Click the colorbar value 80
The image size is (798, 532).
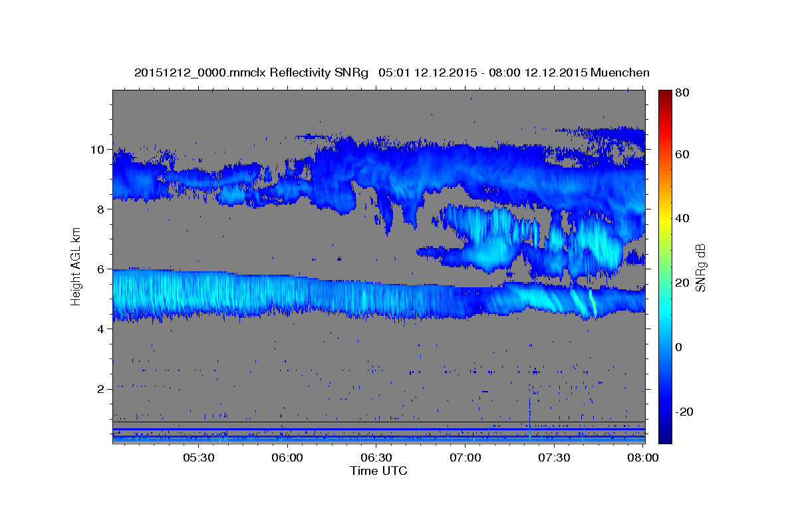coord(682,93)
